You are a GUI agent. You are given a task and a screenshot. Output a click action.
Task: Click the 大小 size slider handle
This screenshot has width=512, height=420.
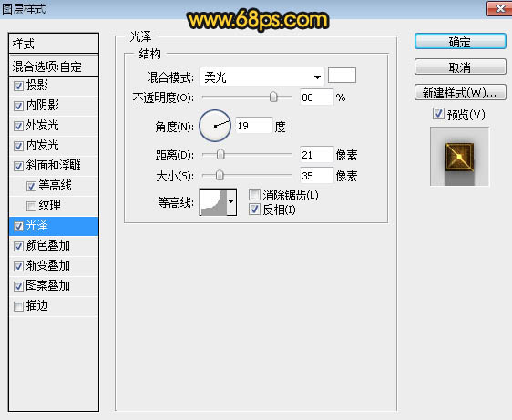click(x=220, y=176)
